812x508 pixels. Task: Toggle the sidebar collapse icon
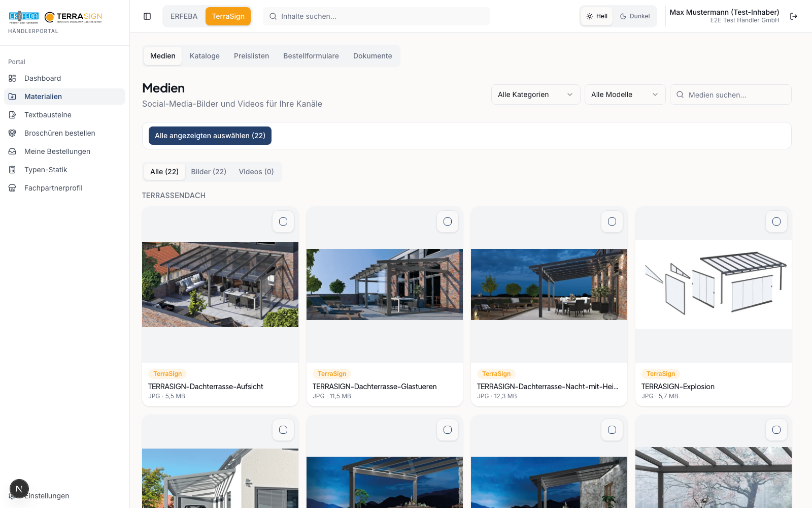tap(147, 16)
